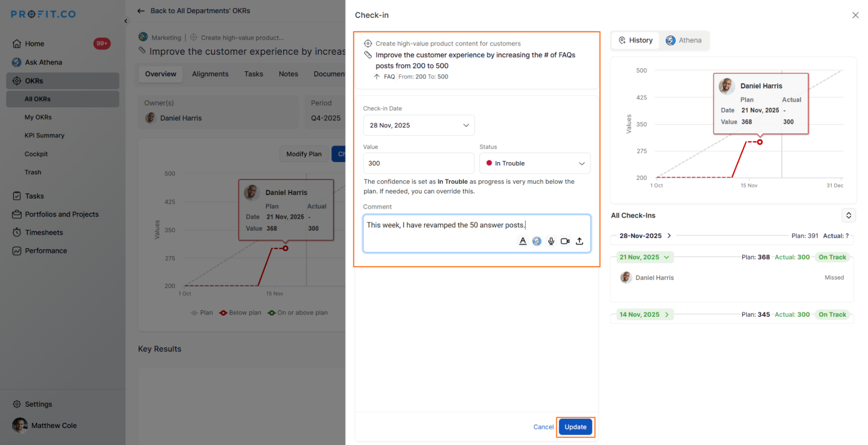Click the back arrow to All Departments' OKRs
The image size is (868, 445).
pos(141,11)
